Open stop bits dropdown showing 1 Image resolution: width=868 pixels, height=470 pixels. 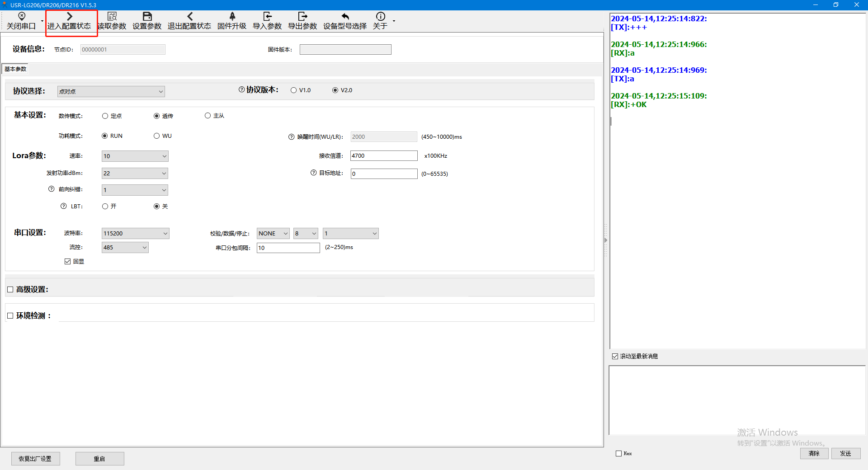pos(351,234)
